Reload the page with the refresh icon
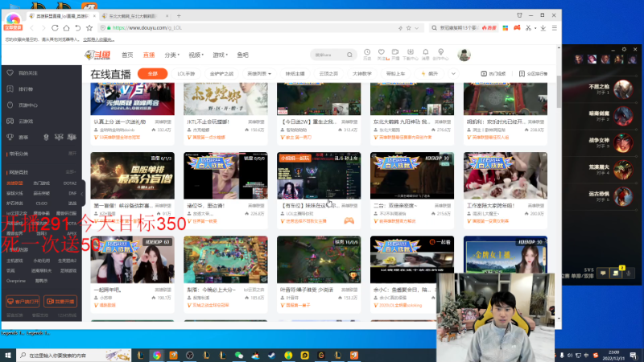 tap(55, 28)
